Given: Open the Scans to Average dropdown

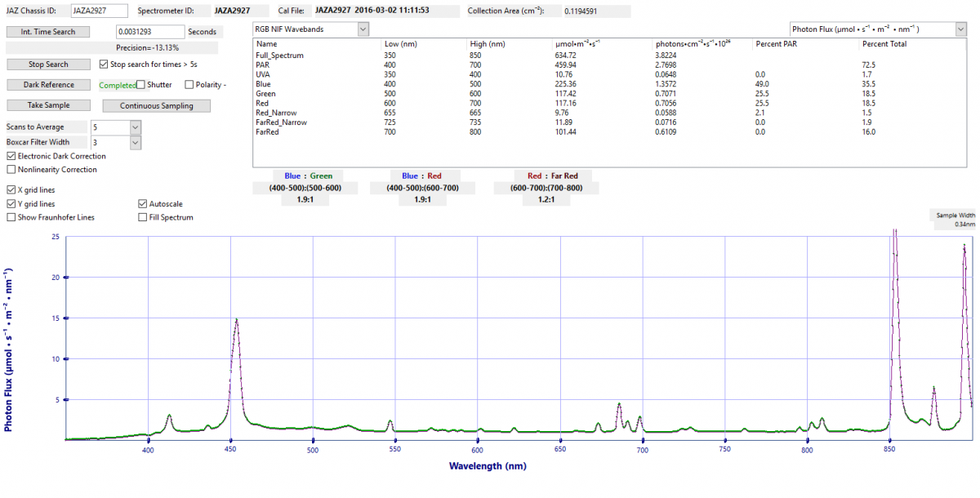Looking at the screenshot, I should point(136,127).
